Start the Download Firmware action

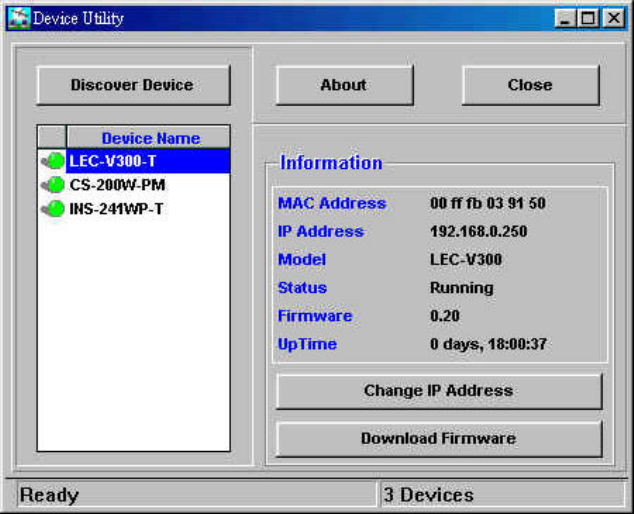(x=438, y=438)
